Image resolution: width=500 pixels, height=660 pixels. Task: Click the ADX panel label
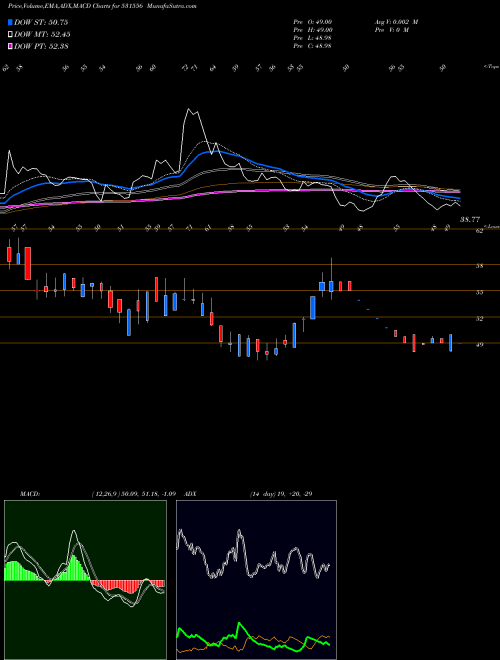click(x=190, y=494)
